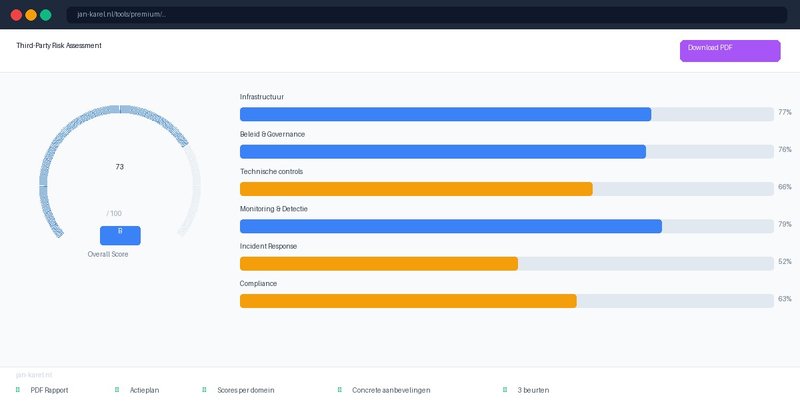Viewport: 800px width, 420px height.
Task: Click the icon before Scores per domein
Action: (x=204, y=390)
